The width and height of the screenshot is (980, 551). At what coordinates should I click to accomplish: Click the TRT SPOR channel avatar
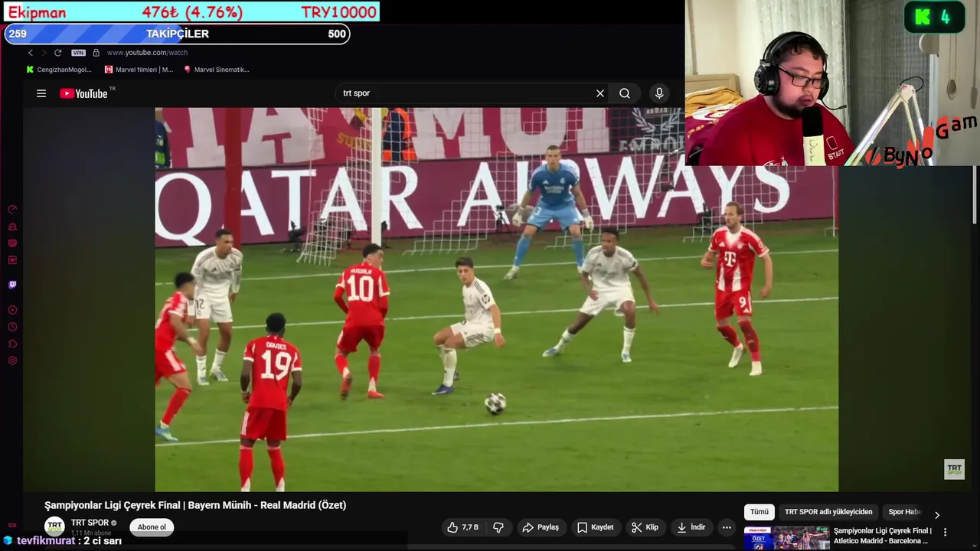[54, 527]
